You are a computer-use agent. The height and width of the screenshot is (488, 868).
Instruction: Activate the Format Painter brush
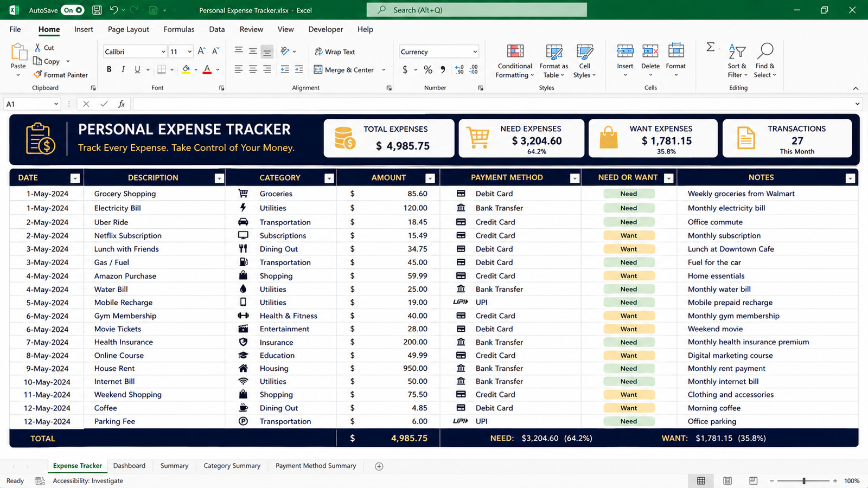60,75
